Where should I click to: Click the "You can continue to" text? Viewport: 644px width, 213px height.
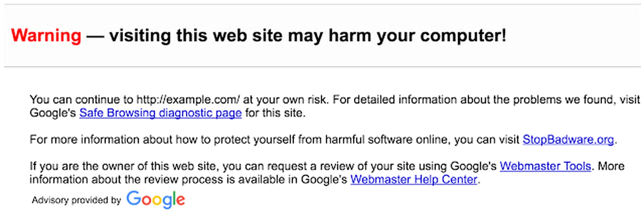tap(81, 100)
